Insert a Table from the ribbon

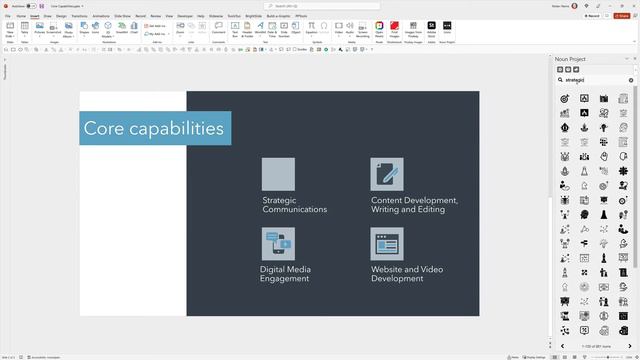(24, 29)
